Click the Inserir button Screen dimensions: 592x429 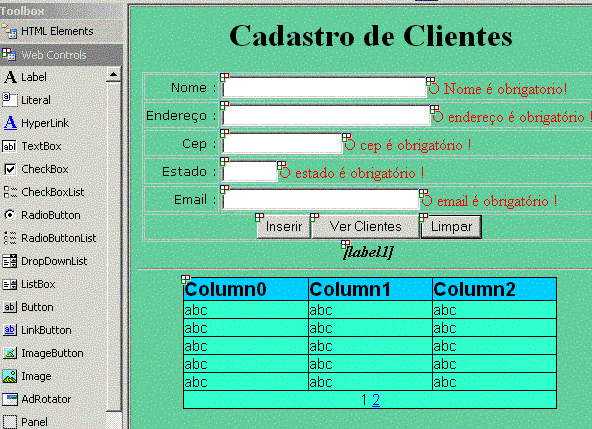[284, 227]
